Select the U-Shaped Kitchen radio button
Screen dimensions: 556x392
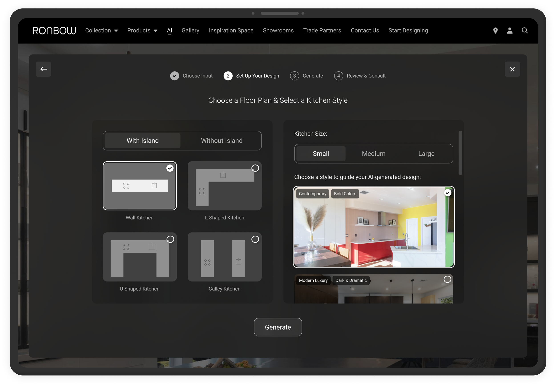pos(170,239)
